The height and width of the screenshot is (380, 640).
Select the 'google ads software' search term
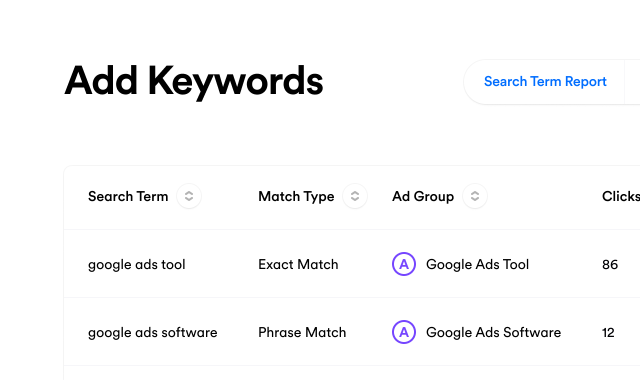click(153, 333)
